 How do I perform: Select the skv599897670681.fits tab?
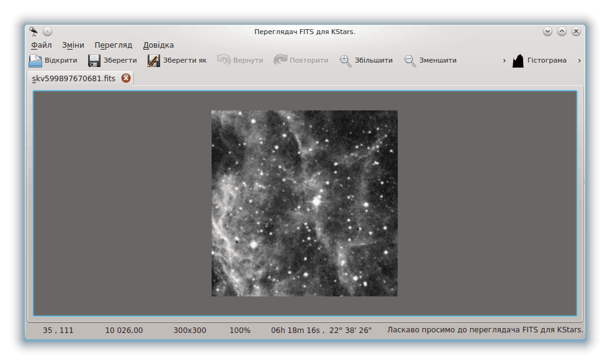tap(74, 78)
